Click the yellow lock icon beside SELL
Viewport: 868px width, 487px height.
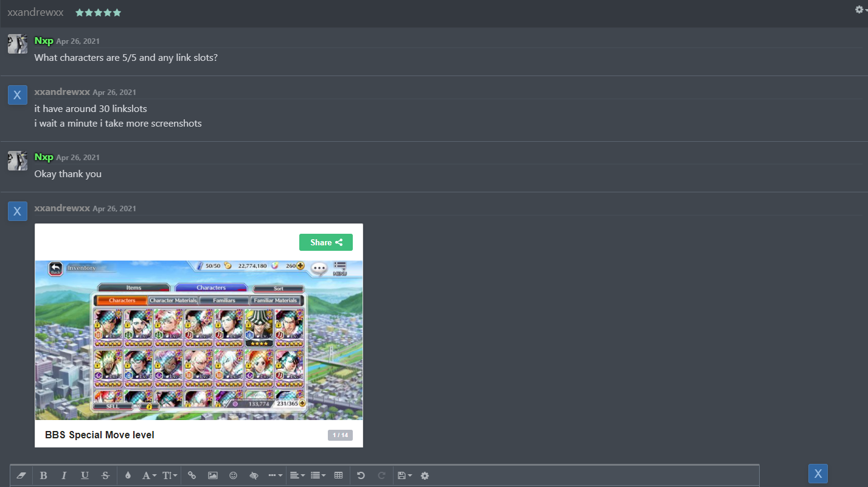[x=149, y=406]
